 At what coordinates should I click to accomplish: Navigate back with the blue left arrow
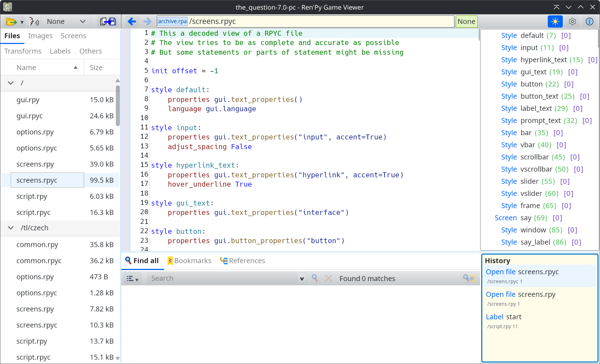click(132, 21)
